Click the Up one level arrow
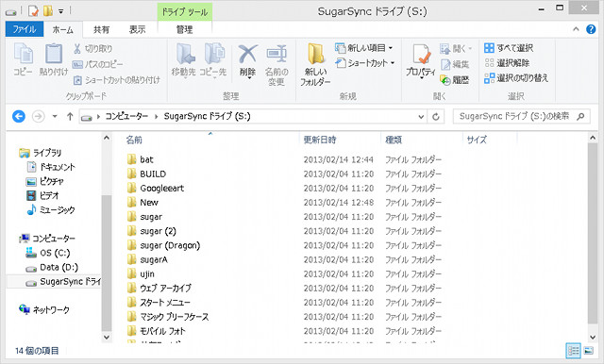Image resolution: width=604 pixels, height=364 pixels. pyautogui.click(x=70, y=116)
